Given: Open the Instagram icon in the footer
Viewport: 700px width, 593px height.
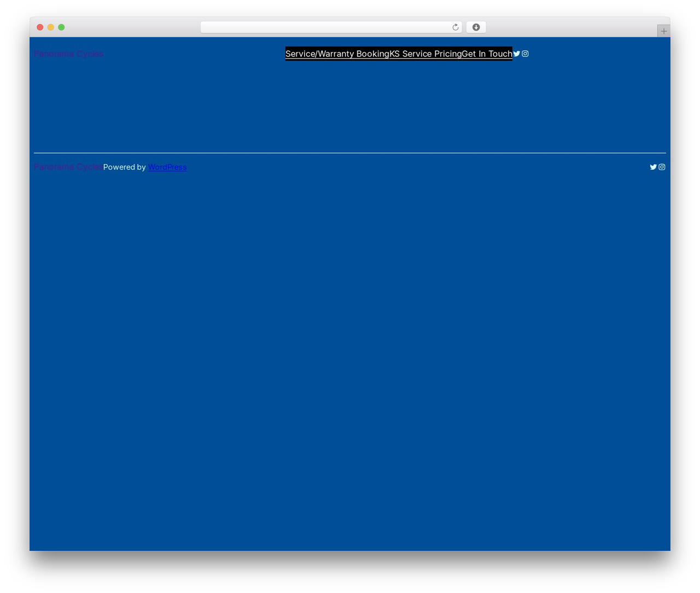Looking at the screenshot, I should (662, 167).
